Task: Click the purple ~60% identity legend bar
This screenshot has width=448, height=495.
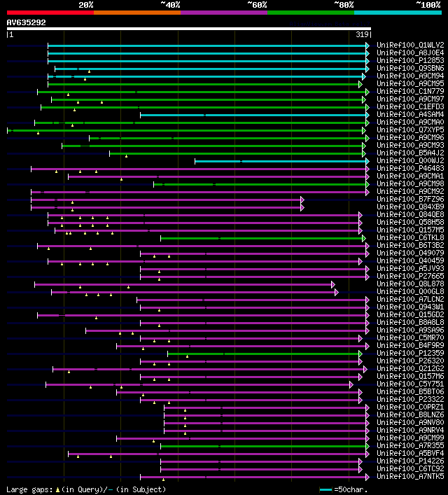Action: pos(224,13)
